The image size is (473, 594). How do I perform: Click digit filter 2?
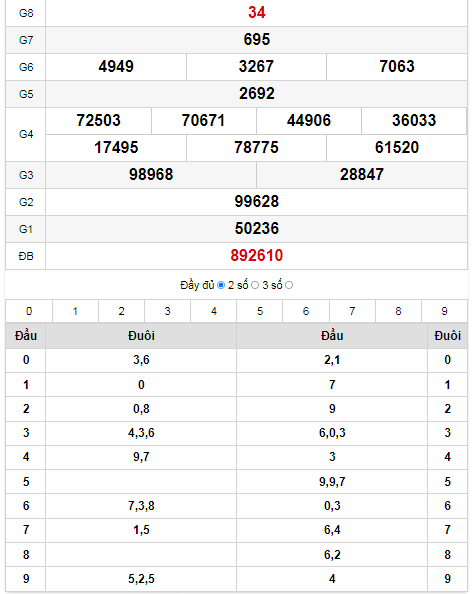pyautogui.click(x=121, y=311)
